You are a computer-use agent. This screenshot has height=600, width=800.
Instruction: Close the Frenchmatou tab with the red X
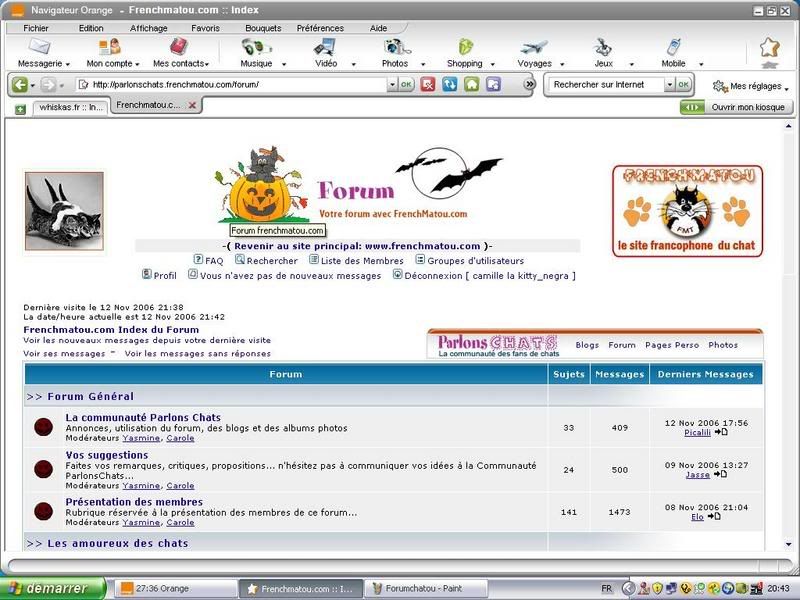click(192, 105)
